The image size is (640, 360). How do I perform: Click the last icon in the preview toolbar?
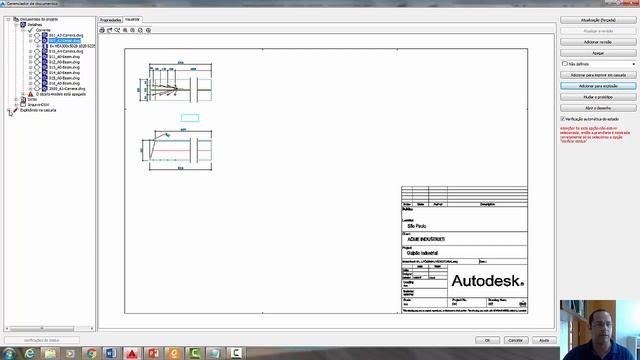(x=148, y=30)
